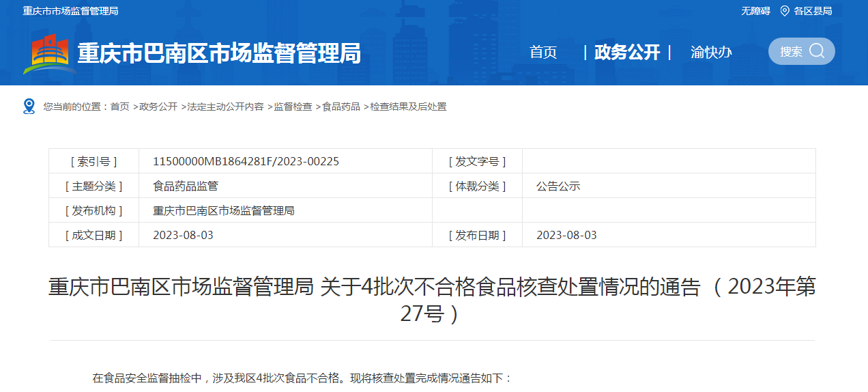The width and height of the screenshot is (868, 392).
Task: Open the 无障碍 accessibility link
Action: 756,11
